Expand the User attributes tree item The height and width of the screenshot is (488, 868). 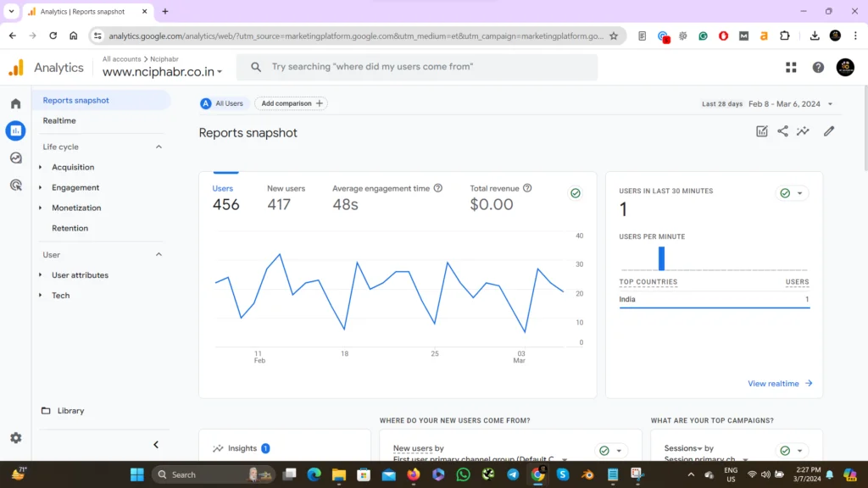(41, 275)
